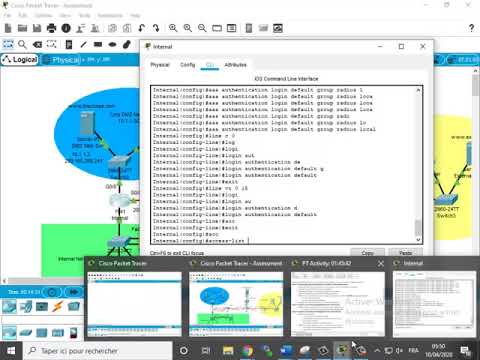Choose the Draw Line tool
This screenshot has width=480, height=360.
click(x=83, y=44)
